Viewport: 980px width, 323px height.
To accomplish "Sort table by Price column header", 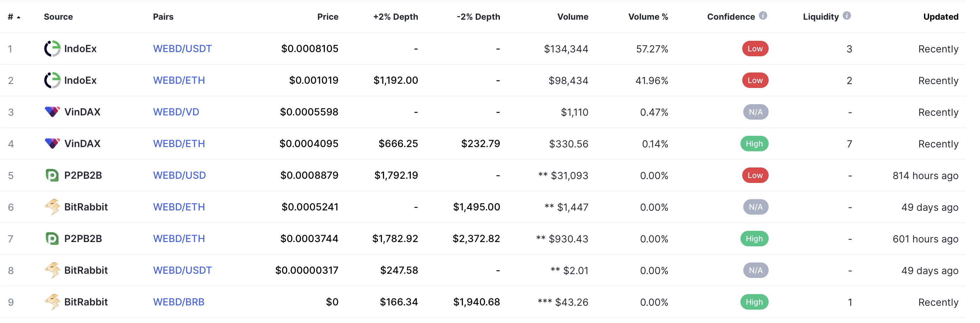I will coord(328,17).
